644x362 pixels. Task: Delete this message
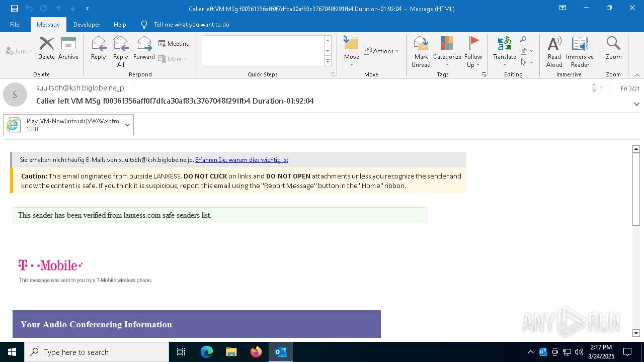click(x=46, y=48)
